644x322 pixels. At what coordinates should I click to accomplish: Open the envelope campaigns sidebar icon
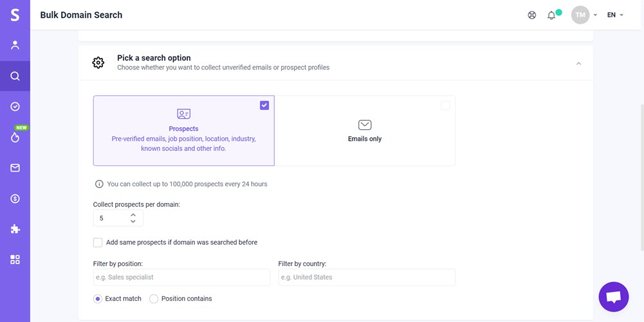click(x=15, y=168)
